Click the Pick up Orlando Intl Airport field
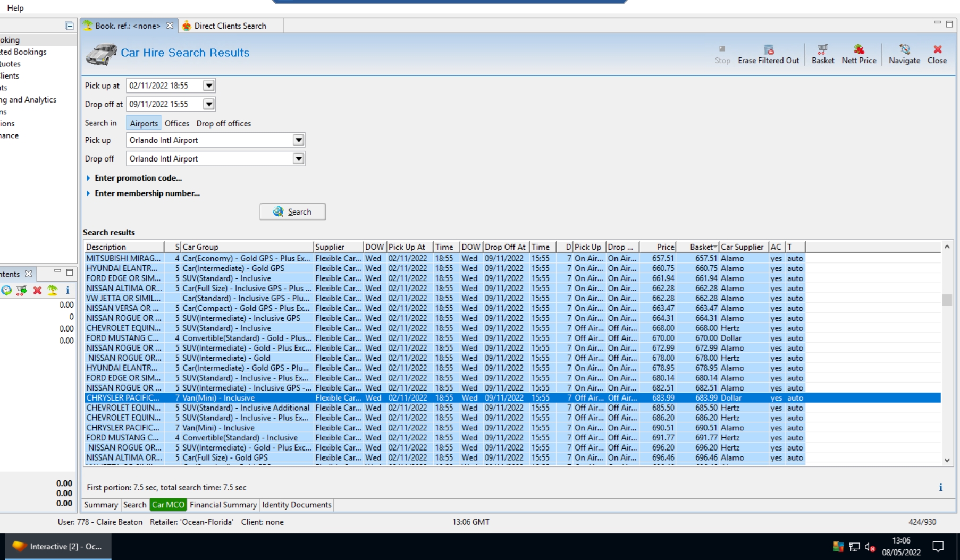The width and height of the screenshot is (960, 560). (x=209, y=140)
